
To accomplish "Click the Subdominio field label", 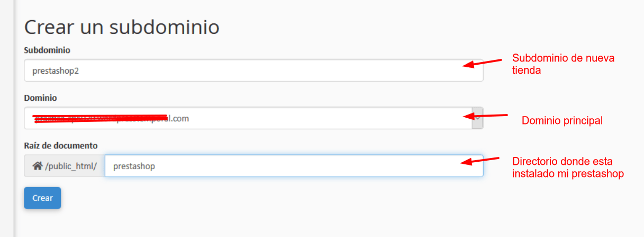I will [47, 50].
